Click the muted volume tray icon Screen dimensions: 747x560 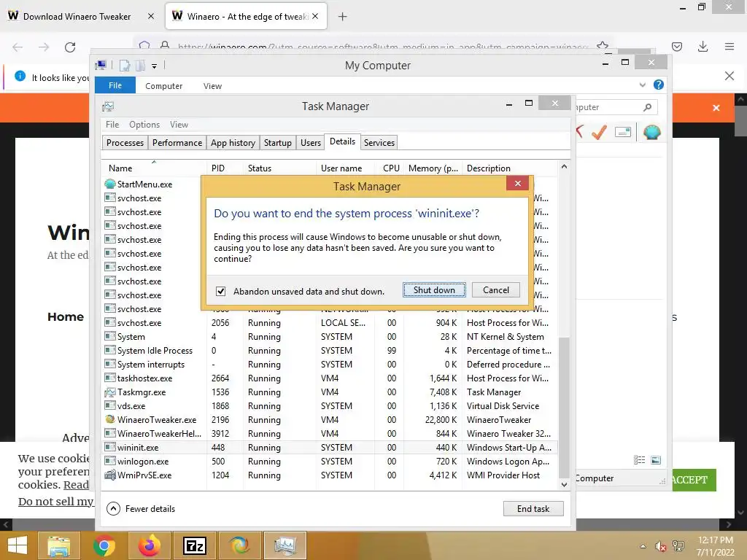(660, 546)
